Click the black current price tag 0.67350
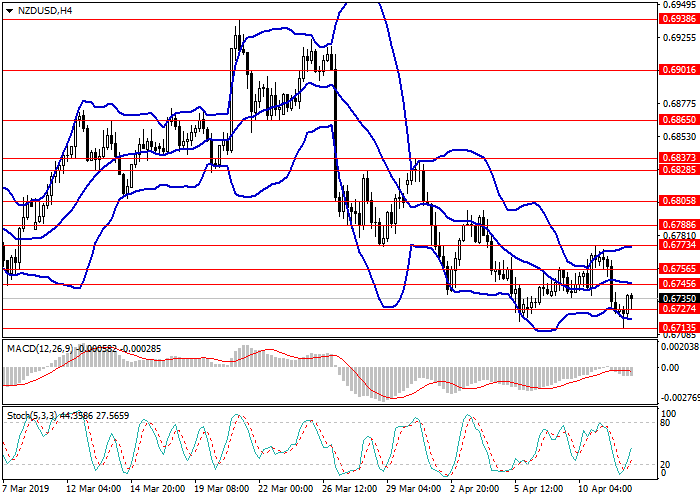The image size is (700, 500). click(678, 298)
